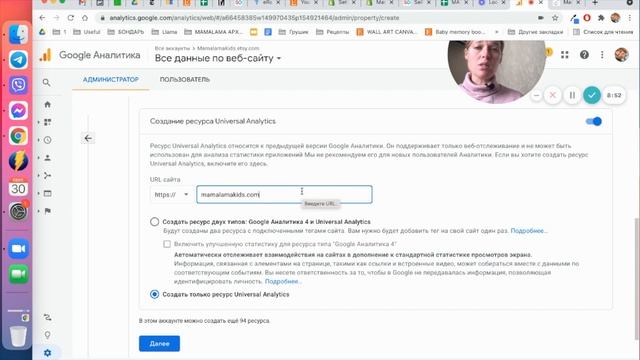
Task: Open Attribution icon in sidebar
Action: pos(47,317)
